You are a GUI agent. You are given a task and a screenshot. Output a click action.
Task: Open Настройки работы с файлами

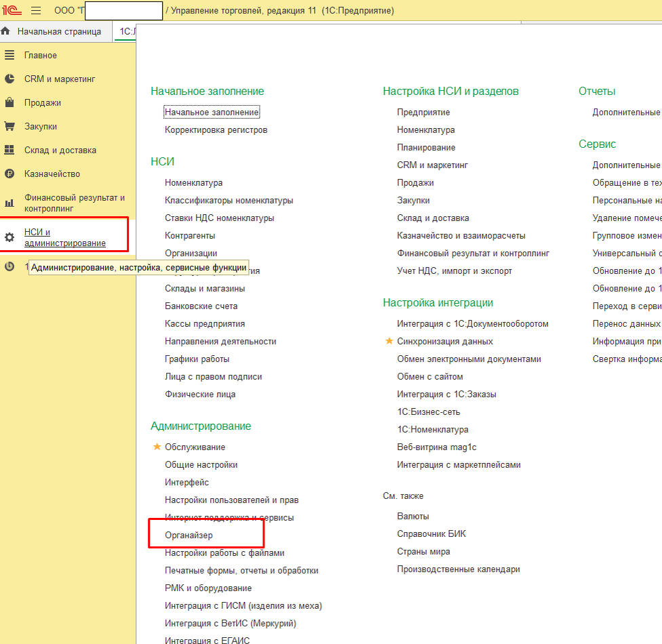click(225, 553)
